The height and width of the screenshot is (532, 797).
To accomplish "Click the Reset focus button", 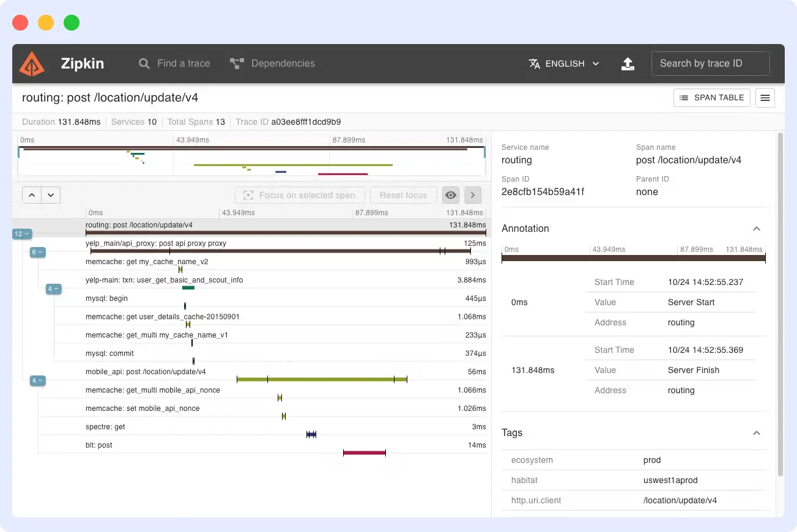I will click(403, 194).
